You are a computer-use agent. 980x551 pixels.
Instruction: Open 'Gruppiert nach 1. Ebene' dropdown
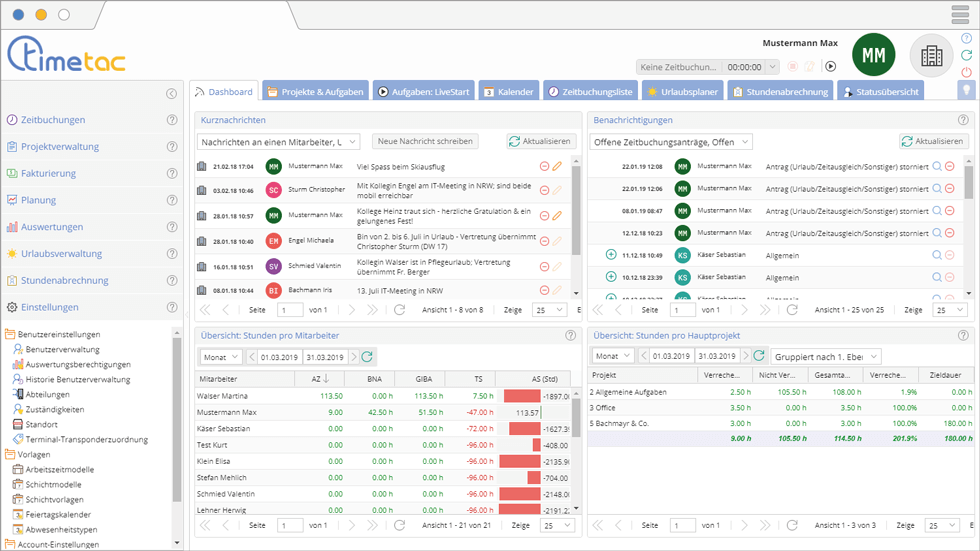[x=826, y=356]
